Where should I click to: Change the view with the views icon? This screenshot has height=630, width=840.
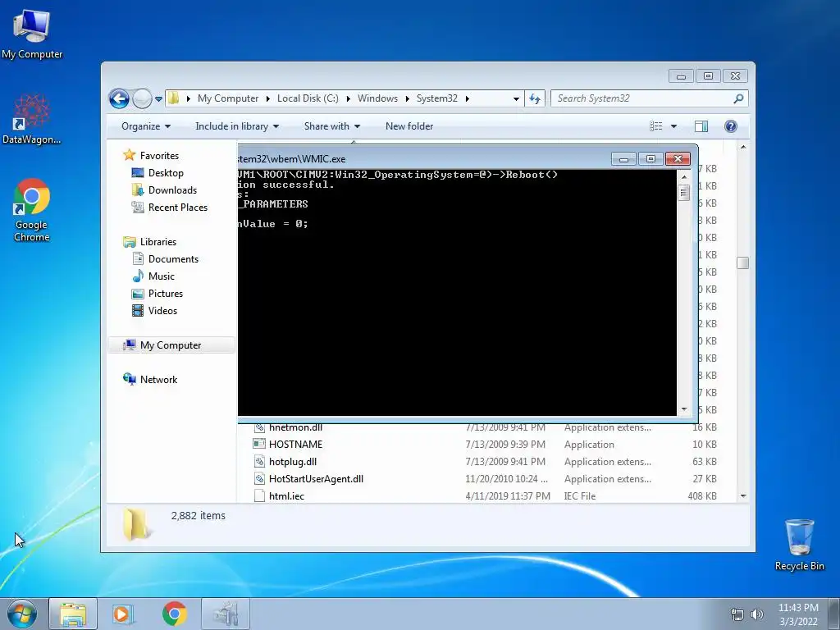point(655,126)
